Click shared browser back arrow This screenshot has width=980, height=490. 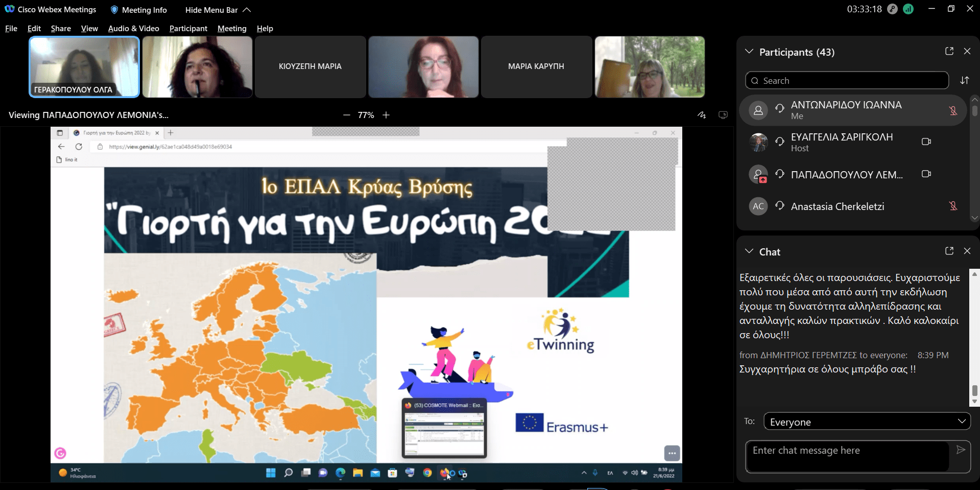(x=61, y=147)
